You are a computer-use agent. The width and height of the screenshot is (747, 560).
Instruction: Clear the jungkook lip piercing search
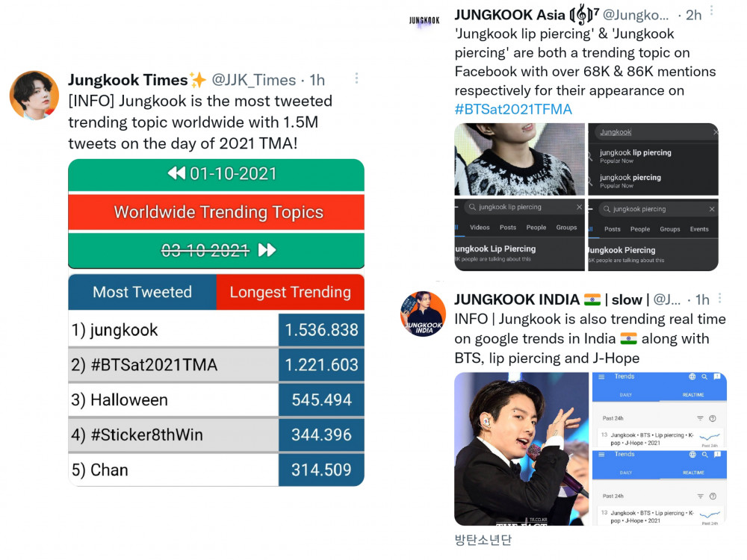point(579,207)
